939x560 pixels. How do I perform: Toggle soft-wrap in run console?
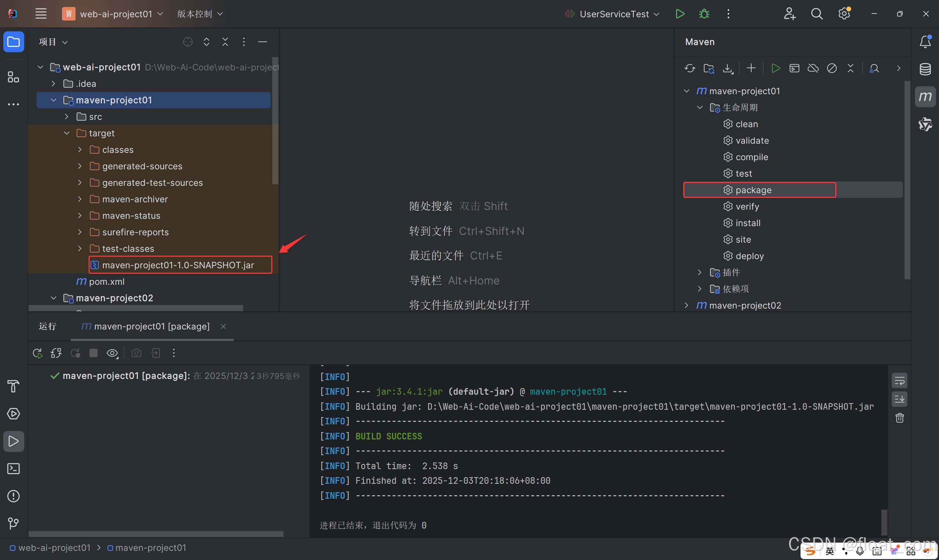(899, 381)
